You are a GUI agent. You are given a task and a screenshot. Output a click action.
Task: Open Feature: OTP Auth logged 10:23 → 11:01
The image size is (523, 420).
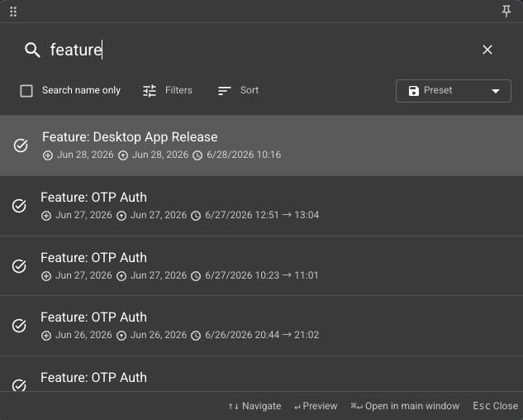(x=261, y=265)
